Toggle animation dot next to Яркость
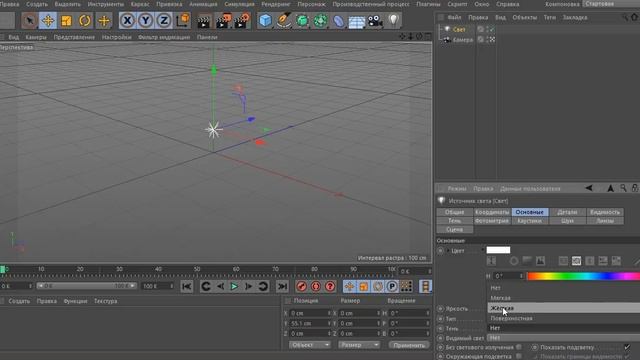 coord(440,309)
